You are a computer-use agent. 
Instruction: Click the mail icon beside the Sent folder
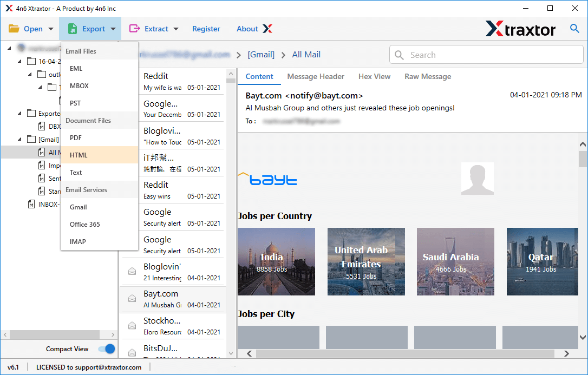42,179
